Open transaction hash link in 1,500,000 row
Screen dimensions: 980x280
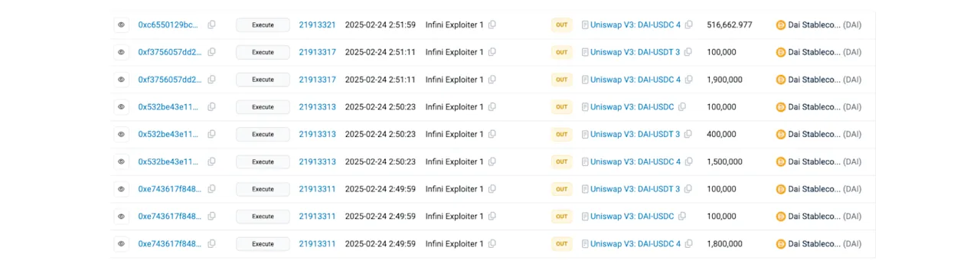point(168,161)
